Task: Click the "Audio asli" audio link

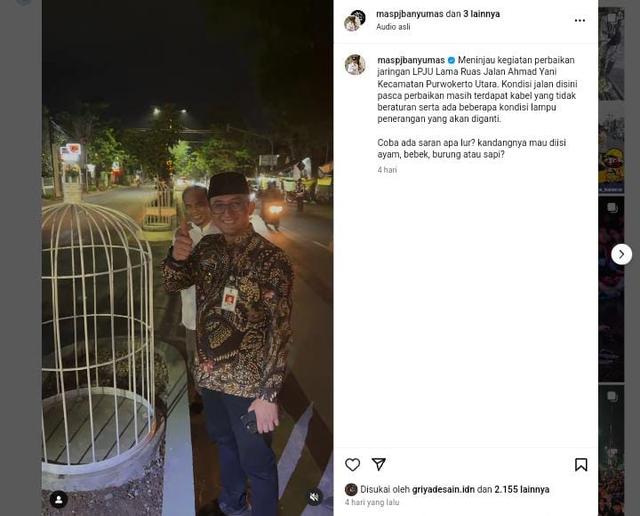Action: tap(393, 27)
